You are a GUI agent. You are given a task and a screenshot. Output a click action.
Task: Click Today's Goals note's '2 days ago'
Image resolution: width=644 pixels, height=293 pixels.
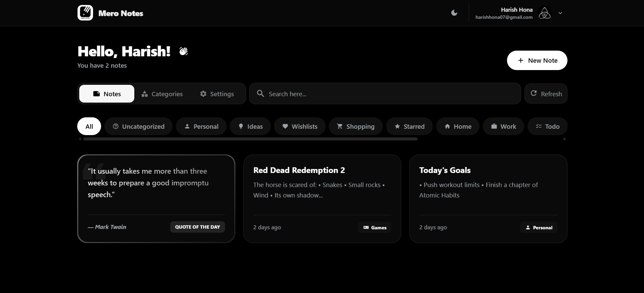(x=433, y=227)
